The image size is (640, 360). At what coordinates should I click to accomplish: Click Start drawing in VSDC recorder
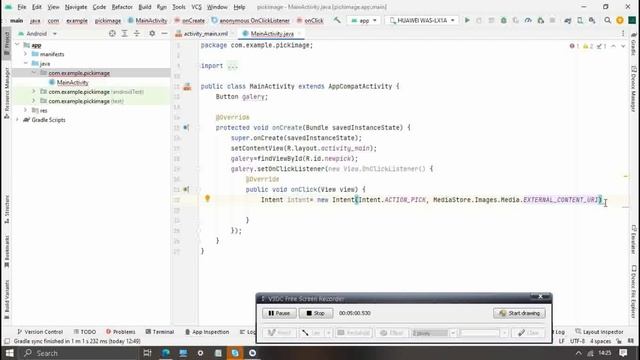click(519, 313)
